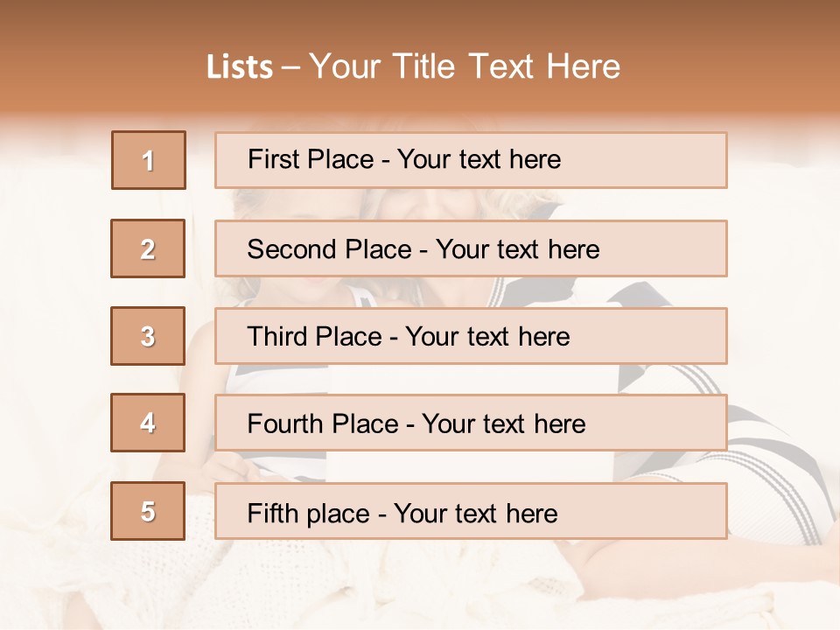Click the dash after Lists in title
This screenshot has width=840, height=630.
tap(290, 68)
